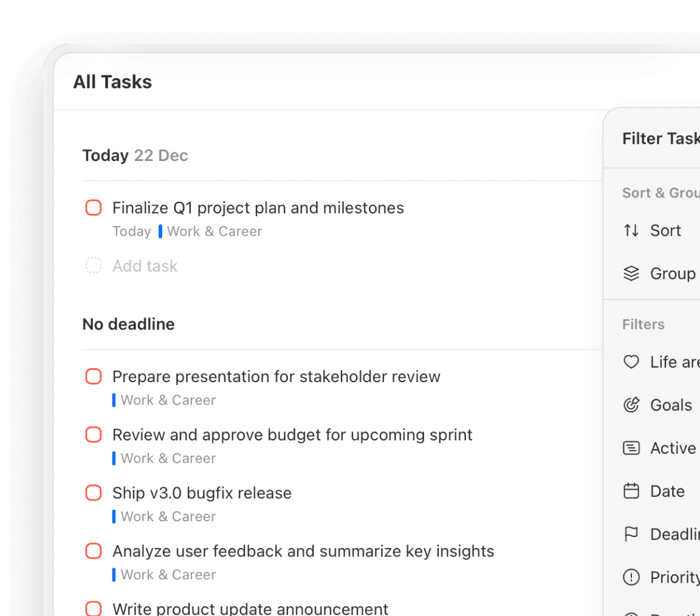Mark Ship v3.0 bugfix release complete
700x616 pixels.
(94, 493)
